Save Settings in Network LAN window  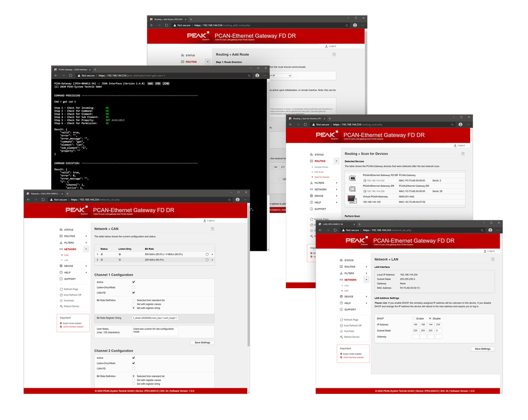pos(483,349)
